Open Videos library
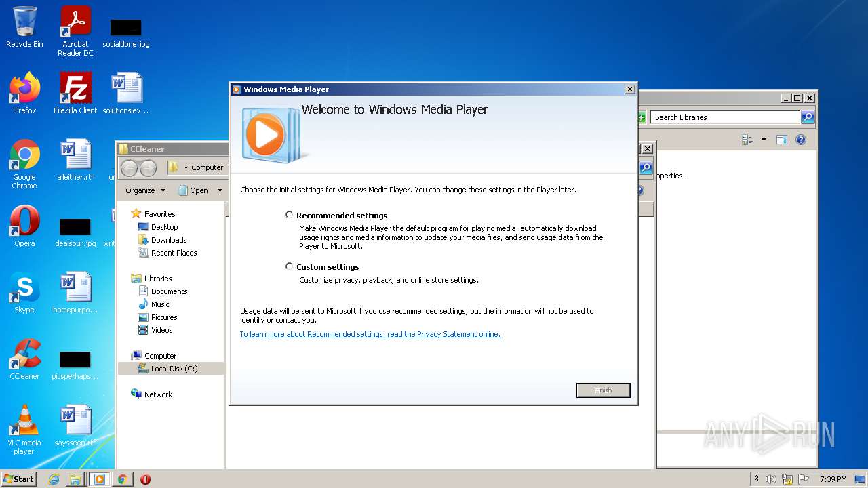868x488 pixels. click(x=161, y=330)
